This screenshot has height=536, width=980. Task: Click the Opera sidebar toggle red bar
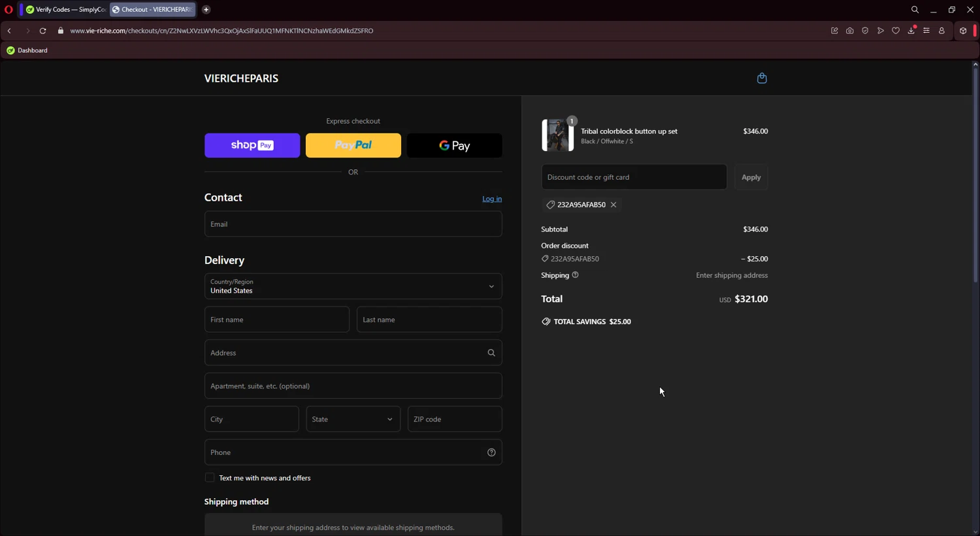[975, 31]
